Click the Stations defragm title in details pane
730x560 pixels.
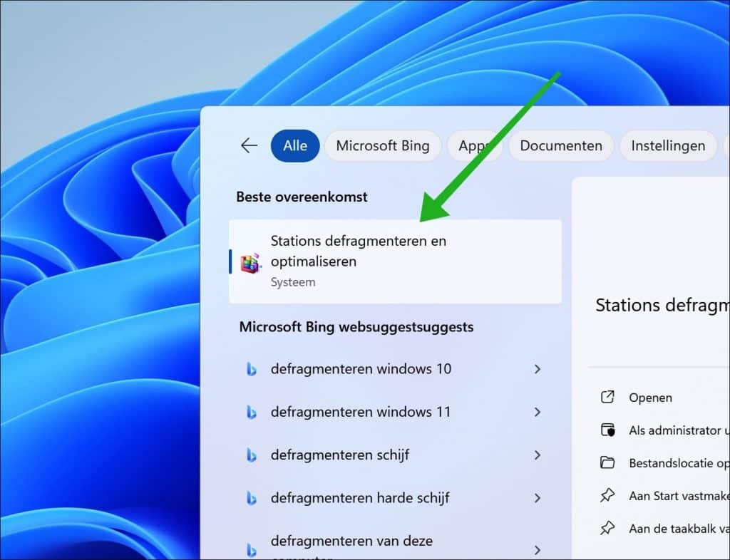[x=662, y=306]
